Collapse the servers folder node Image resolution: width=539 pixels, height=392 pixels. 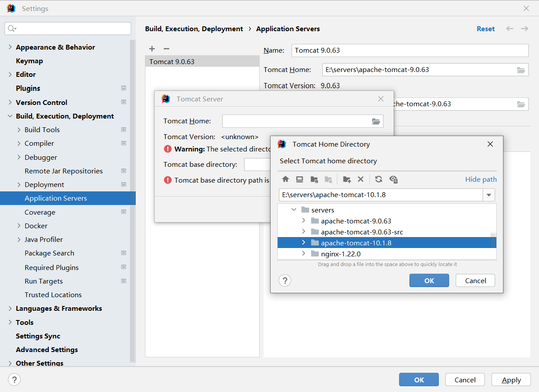click(294, 210)
